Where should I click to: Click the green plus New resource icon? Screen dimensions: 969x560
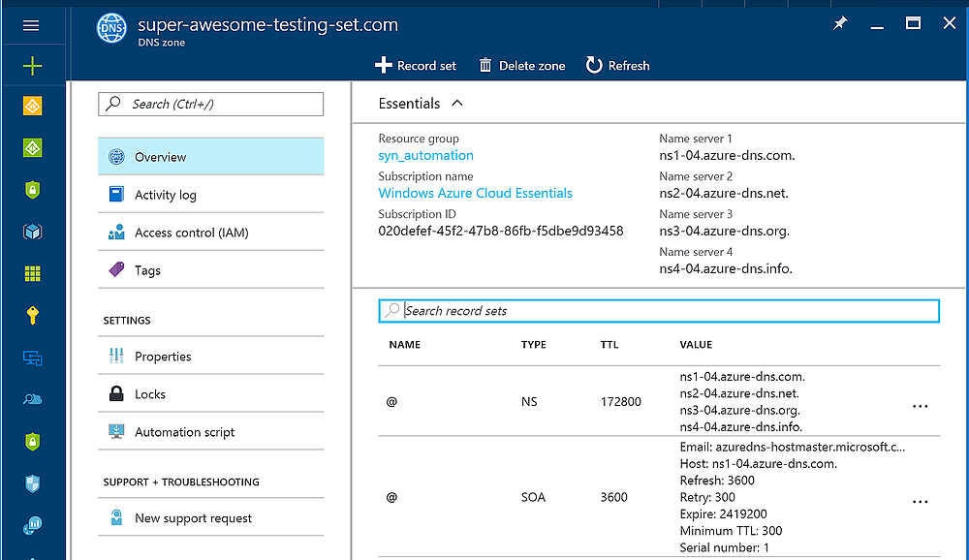(x=32, y=66)
